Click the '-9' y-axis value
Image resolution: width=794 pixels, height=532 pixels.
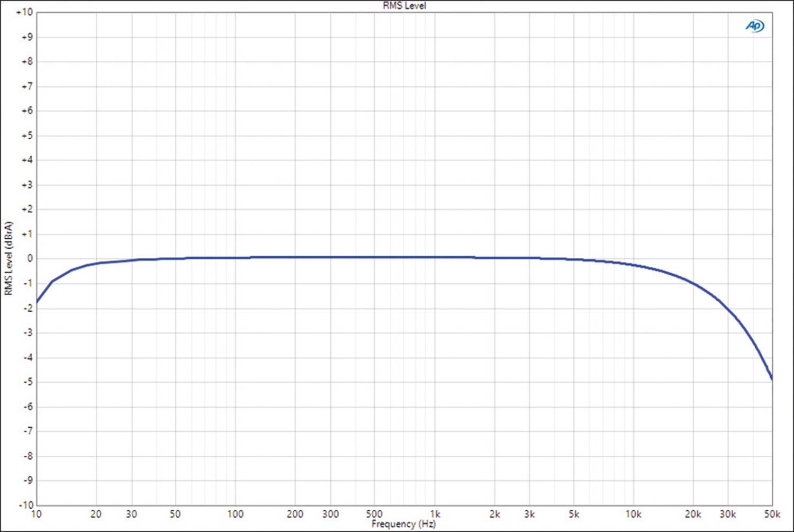click(28, 481)
